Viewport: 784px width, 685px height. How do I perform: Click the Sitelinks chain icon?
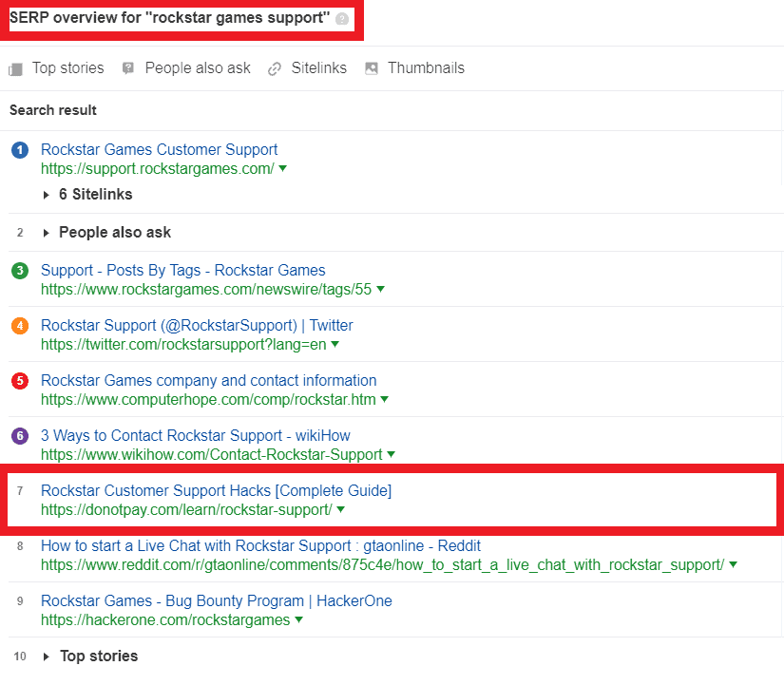pos(275,68)
